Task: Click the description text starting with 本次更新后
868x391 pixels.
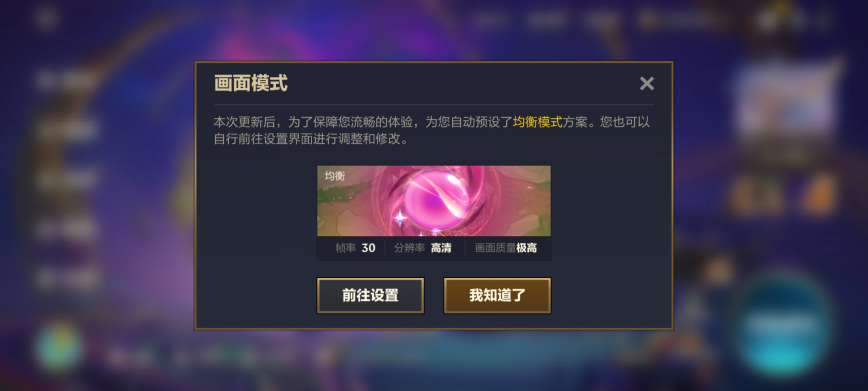Action: (x=431, y=130)
